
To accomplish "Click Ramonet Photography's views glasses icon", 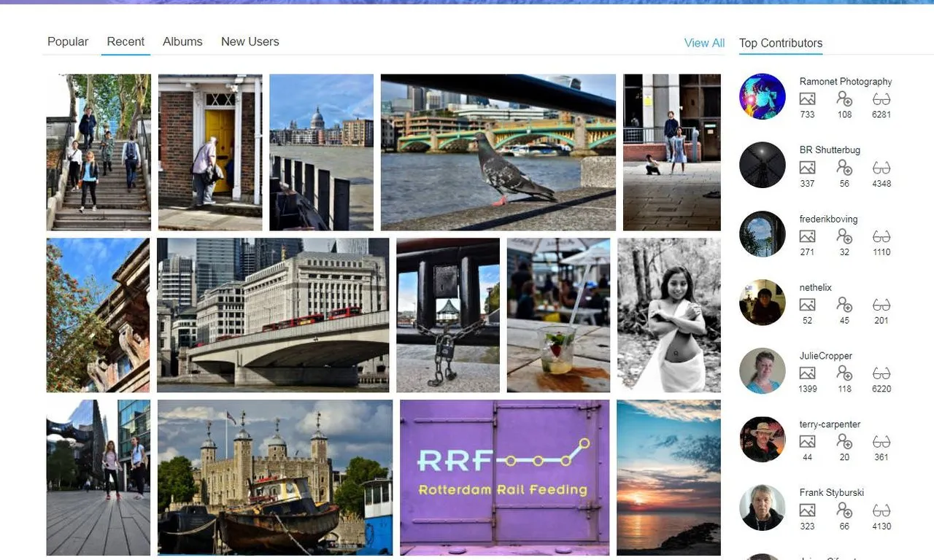I will coord(881,99).
